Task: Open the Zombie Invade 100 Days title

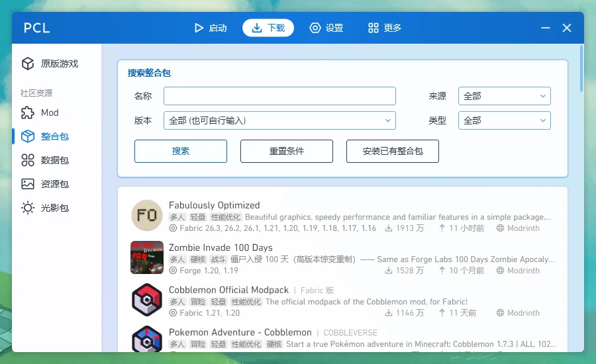Action: tap(221, 248)
